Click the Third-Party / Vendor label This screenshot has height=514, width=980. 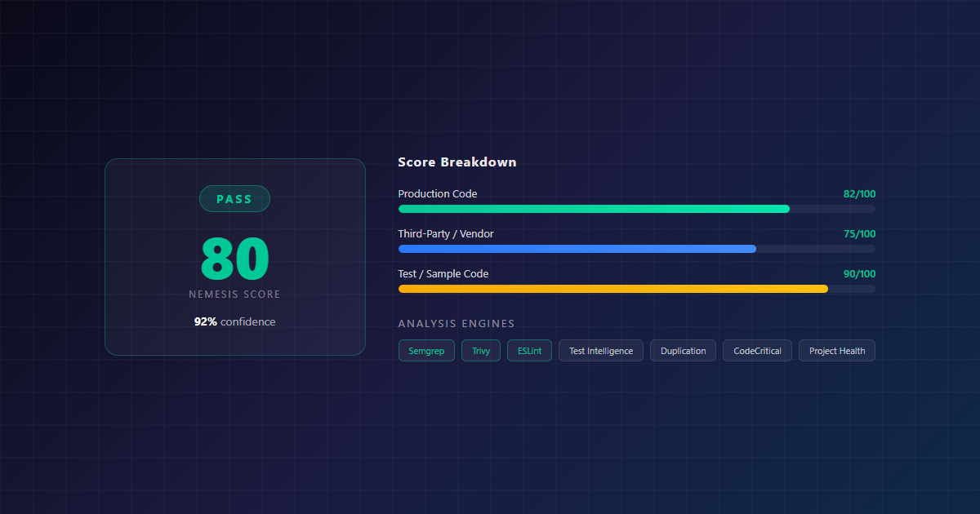point(446,234)
